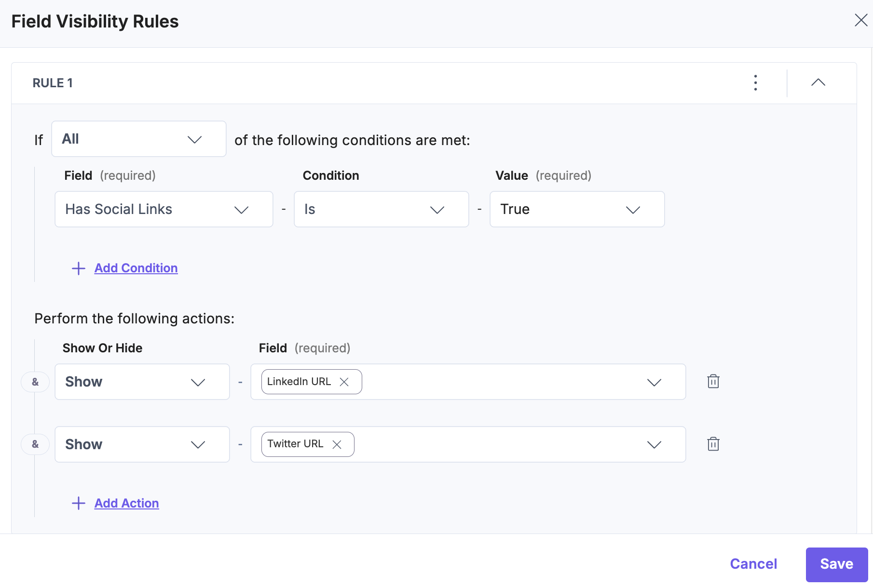
Task: Open Rule 1 three-dot options menu
Action: pyautogui.click(x=755, y=83)
